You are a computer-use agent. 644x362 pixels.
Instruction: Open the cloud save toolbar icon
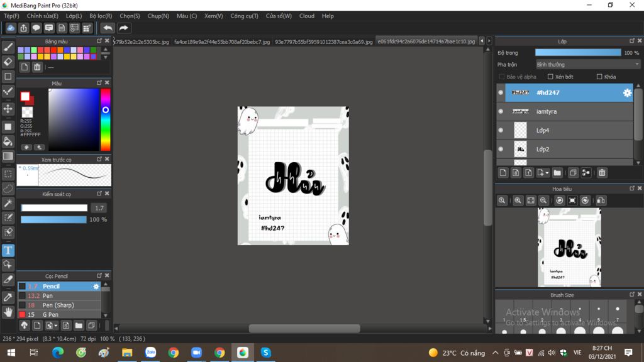[11, 28]
